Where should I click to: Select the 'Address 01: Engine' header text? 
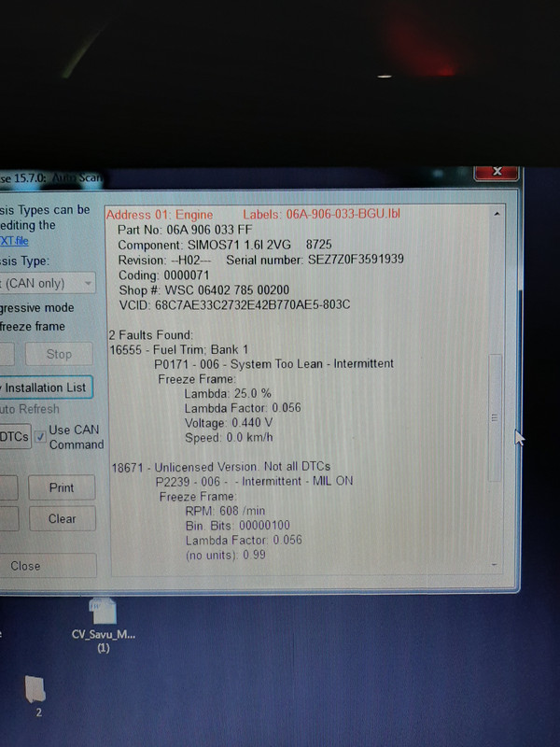[x=159, y=215]
